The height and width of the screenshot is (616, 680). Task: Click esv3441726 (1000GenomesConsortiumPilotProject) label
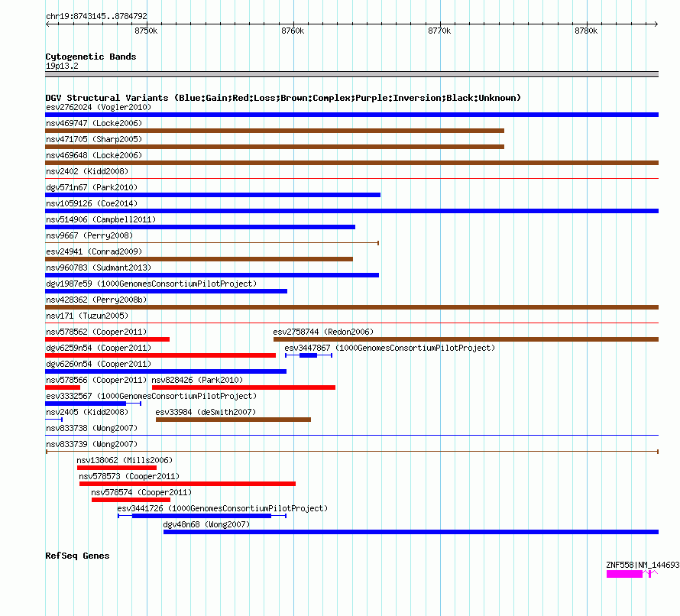pyautogui.click(x=222, y=508)
